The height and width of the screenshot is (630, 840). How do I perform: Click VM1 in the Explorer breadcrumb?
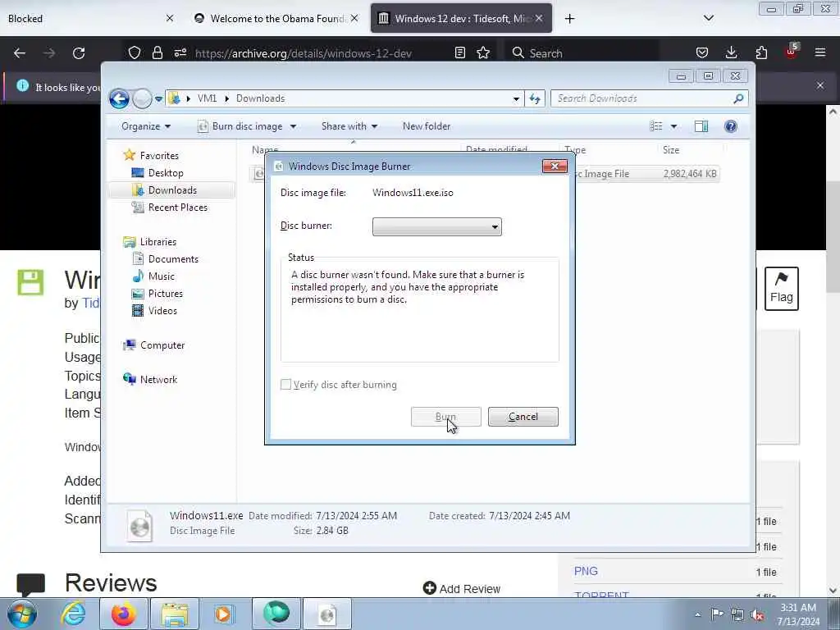coord(208,98)
